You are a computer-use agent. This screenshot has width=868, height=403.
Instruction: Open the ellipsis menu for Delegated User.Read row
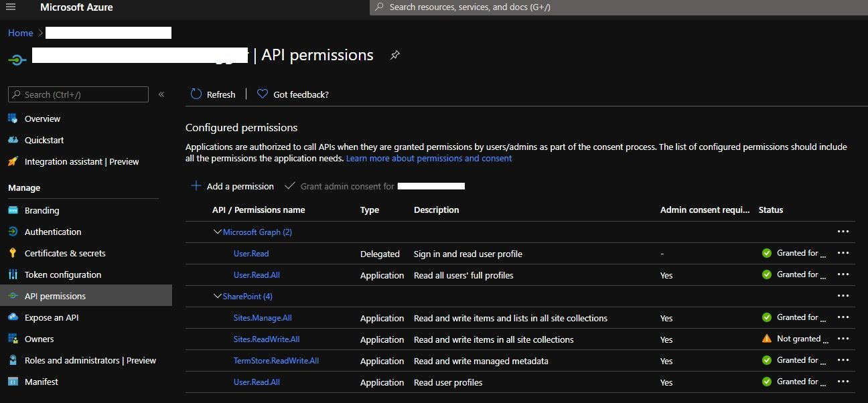tap(843, 253)
